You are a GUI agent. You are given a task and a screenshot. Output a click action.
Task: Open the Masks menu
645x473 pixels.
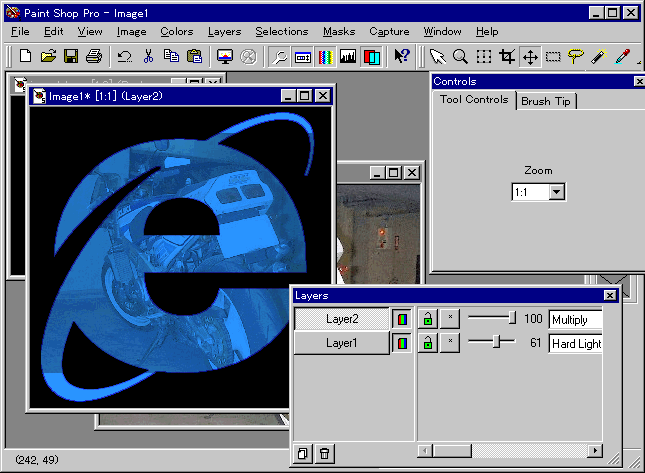[x=339, y=32]
